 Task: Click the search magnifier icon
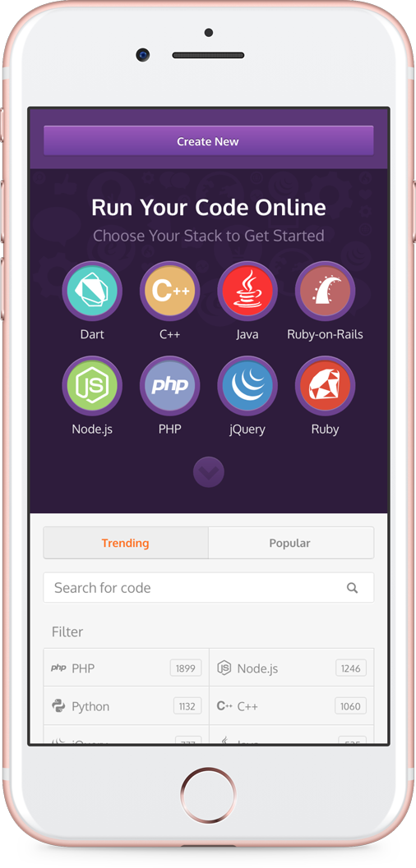pyautogui.click(x=353, y=588)
